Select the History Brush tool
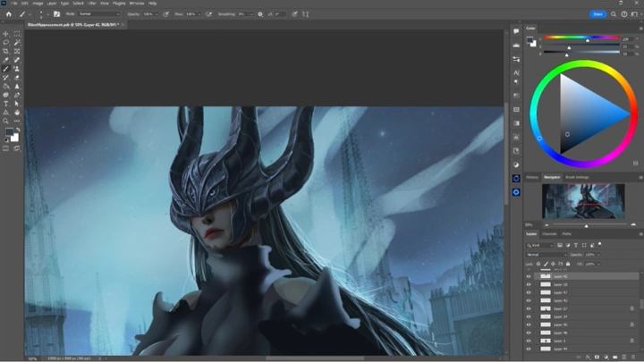Viewport: 644px width, 362px height. pyautogui.click(x=5, y=78)
